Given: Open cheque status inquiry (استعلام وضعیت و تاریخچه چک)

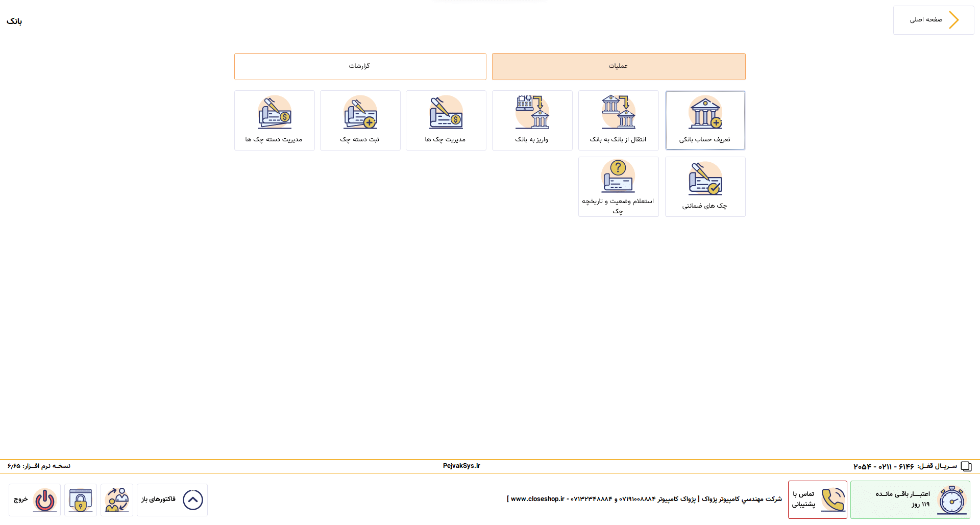Looking at the screenshot, I should (x=619, y=187).
